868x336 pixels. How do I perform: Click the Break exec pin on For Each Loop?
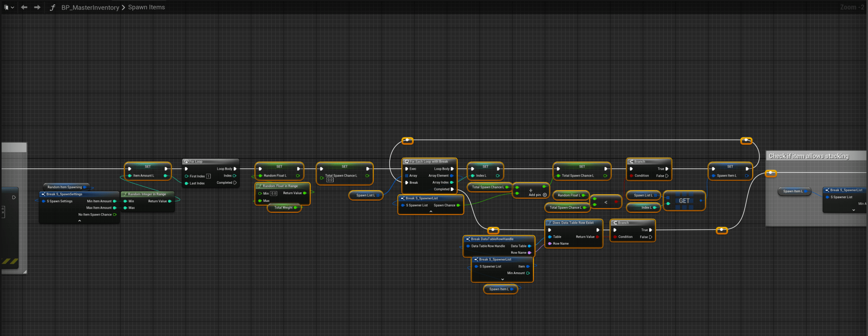[x=407, y=183]
